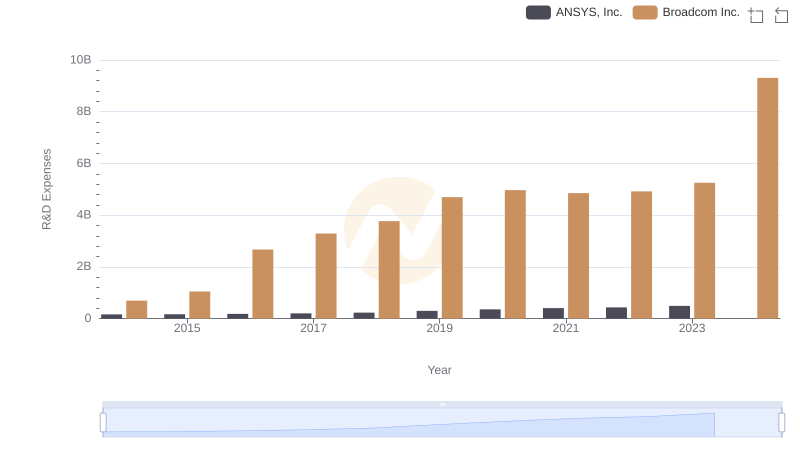Click the x-axis label 2023
Screen dimensions: 800x461
pos(692,328)
